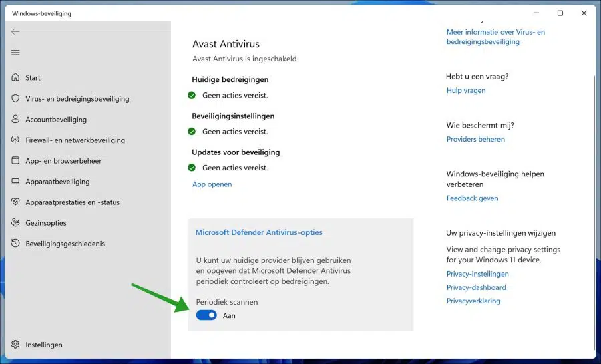Open Instellingen label at sidebar bottom

coord(43,345)
